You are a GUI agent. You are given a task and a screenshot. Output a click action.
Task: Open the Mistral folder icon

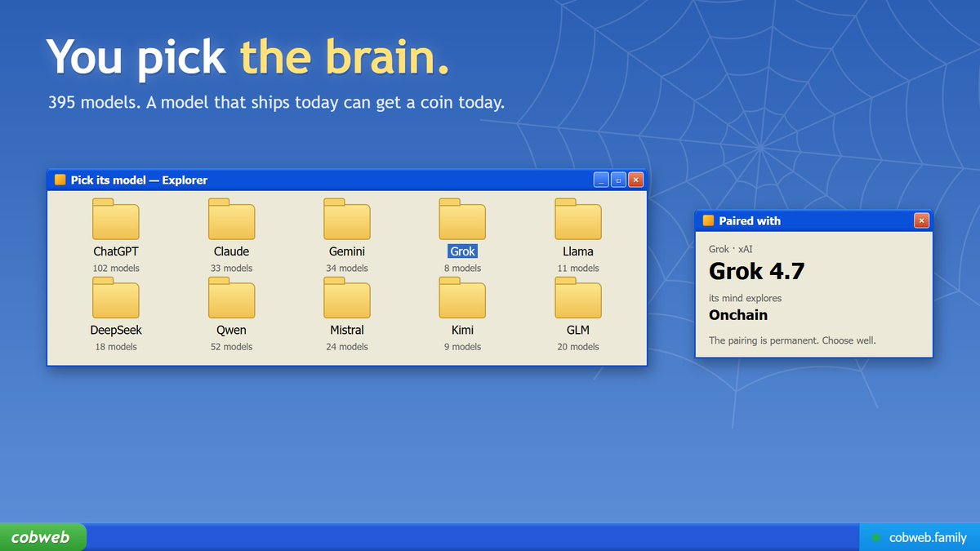click(x=347, y=297)
